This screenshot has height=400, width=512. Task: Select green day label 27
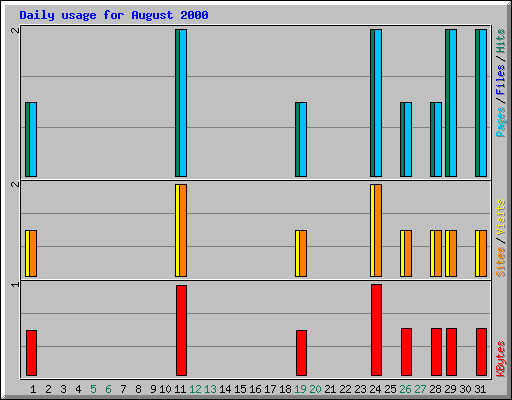pyautogui.click(x=420, y=389)
